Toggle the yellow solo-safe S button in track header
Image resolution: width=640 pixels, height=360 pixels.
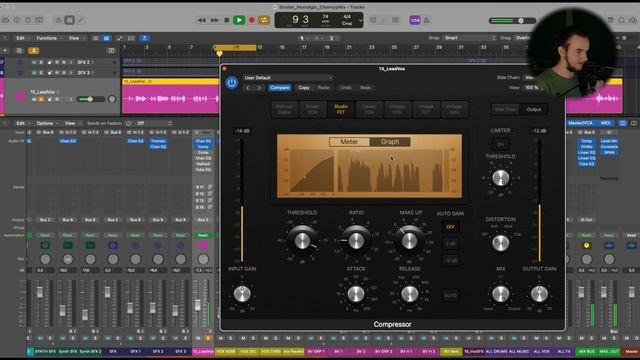33,51
